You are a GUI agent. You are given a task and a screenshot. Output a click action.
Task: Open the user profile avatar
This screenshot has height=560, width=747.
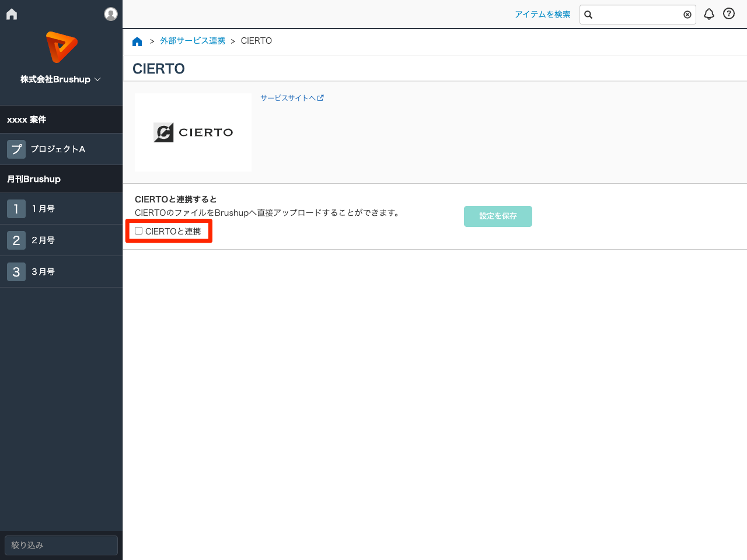click(x=111, y=14)
